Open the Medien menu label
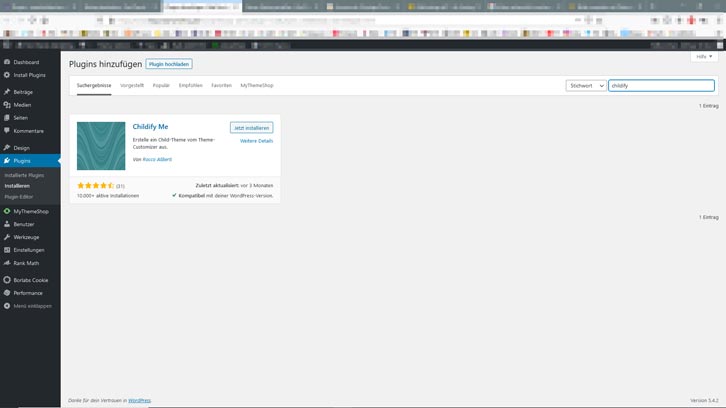Screen dimensions: 726x408 22,105
